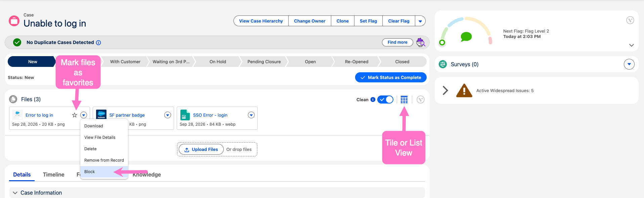Viewport: 644px width, 198px height.
Task: Open the info icon beside No Duplicate Cases
Action: tap(98, 43)
